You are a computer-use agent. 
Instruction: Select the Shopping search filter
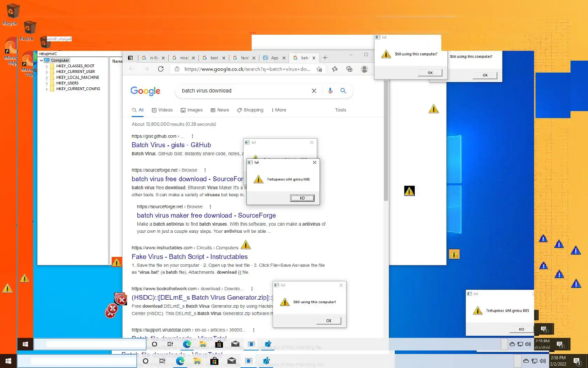(250, 110)
